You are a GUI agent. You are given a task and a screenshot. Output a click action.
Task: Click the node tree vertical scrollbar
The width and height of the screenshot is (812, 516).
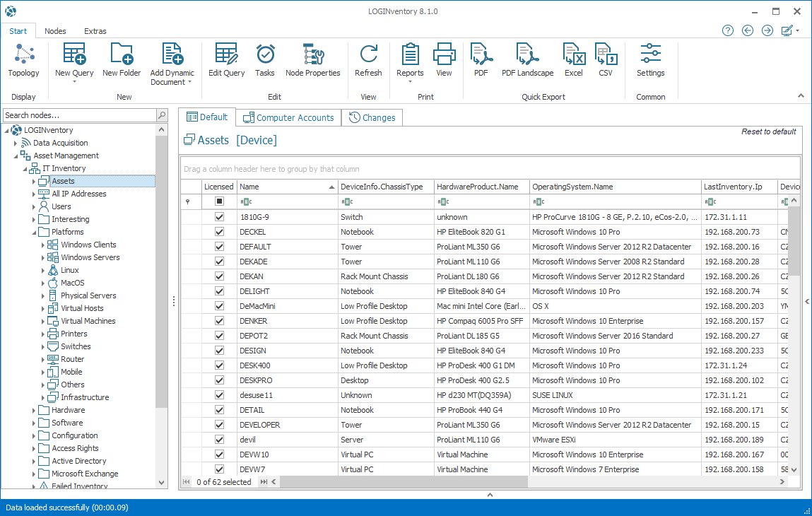[162, 272]
